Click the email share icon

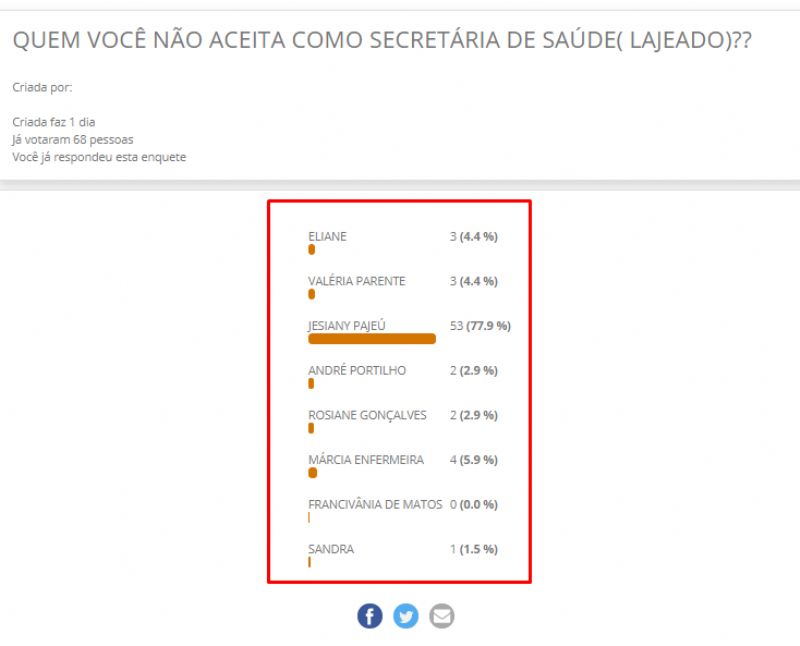(441, 616)
